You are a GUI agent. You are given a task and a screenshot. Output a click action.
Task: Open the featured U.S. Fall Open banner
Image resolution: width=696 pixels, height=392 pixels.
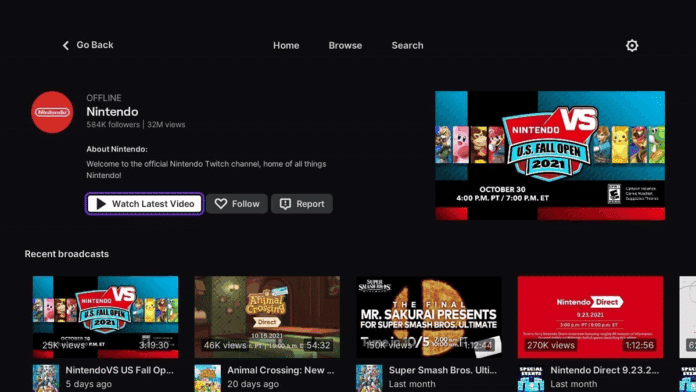550,155
